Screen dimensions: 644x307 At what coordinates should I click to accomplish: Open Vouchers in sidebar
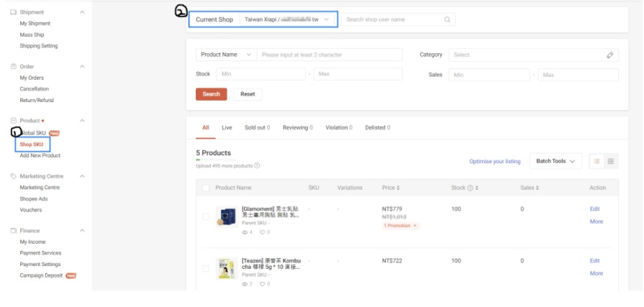pyautogui.click(x=31, y=210)
